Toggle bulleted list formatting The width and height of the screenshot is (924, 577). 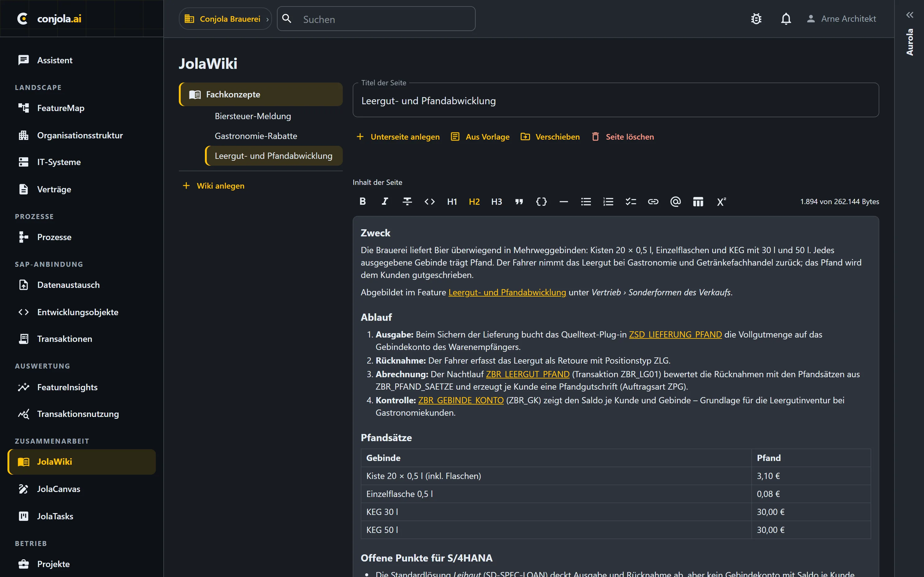point(586,202)
